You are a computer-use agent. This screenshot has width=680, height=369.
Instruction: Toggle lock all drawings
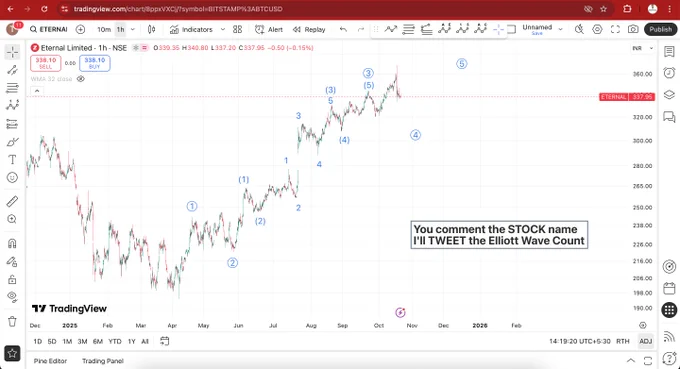point(12,279)
